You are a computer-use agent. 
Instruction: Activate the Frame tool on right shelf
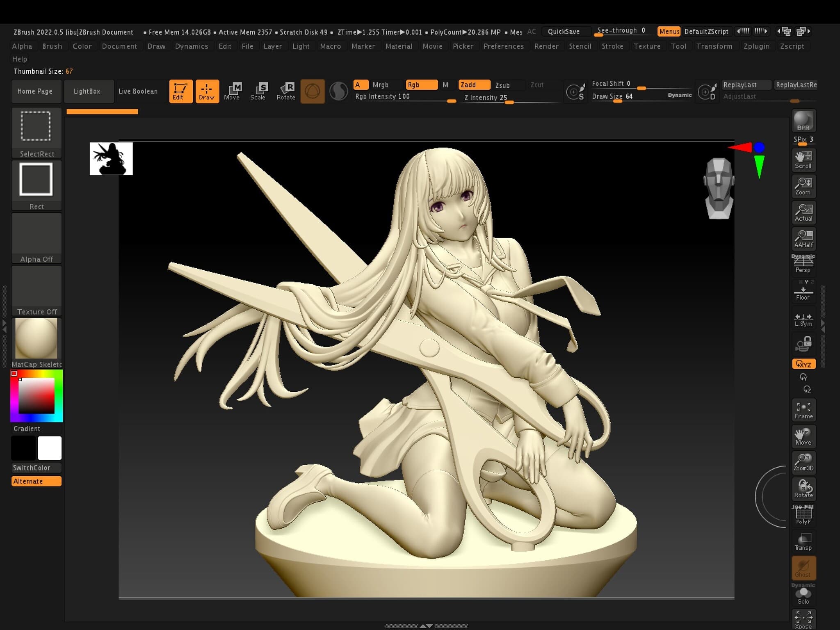[803, 409]
